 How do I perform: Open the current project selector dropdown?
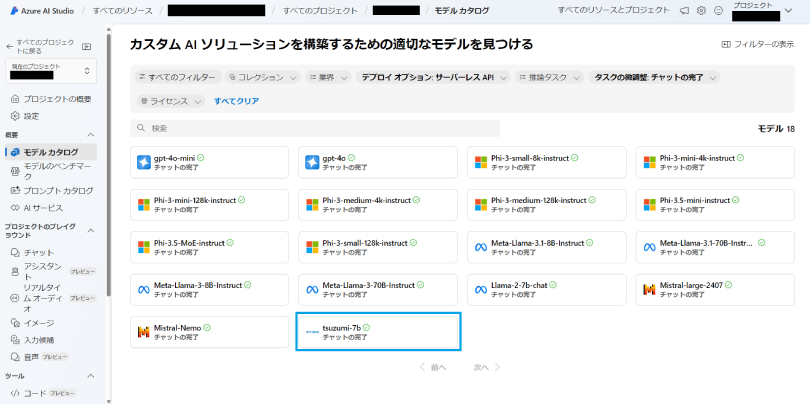click(x=51, y=70)
